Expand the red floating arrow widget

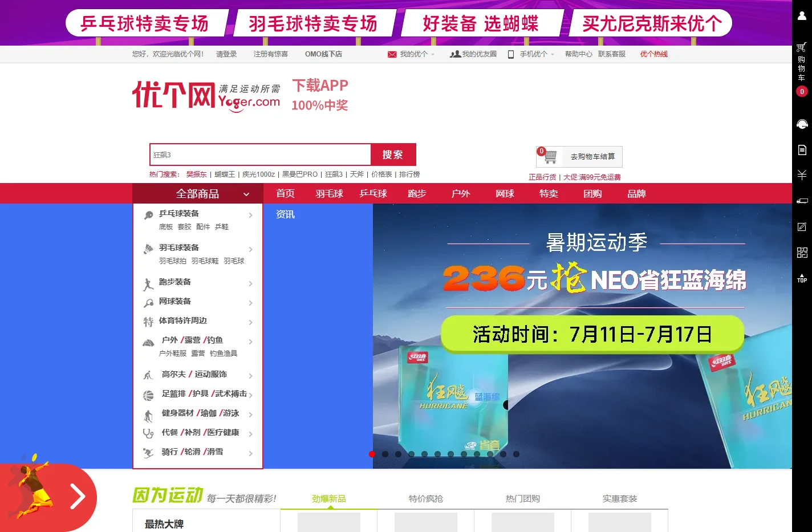[78, 497]
